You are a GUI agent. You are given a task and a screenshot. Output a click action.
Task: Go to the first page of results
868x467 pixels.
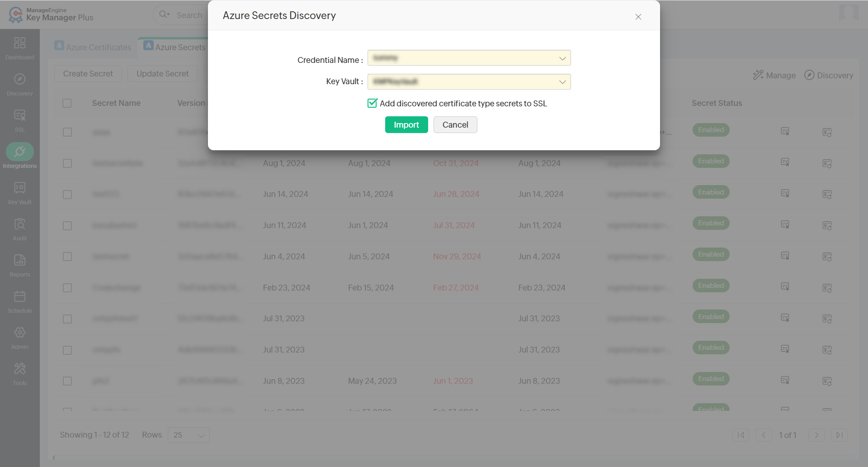pyautogui.click(x=741, y=435)
